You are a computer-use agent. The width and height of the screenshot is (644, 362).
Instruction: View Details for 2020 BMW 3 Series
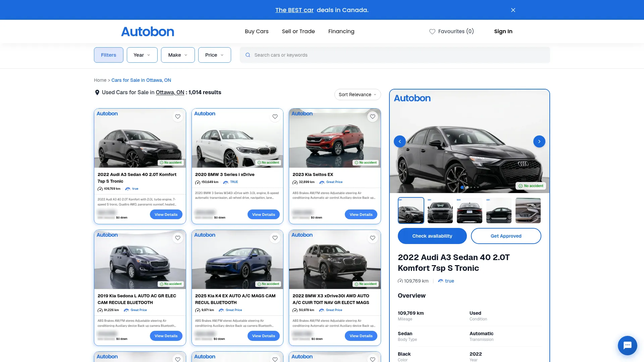264,215
